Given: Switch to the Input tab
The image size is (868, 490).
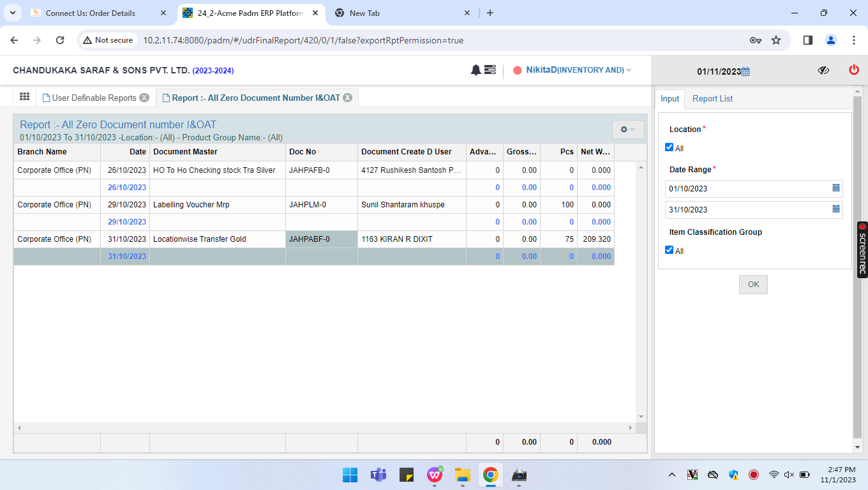Looking at the screenshot, I should pos(670,98).
